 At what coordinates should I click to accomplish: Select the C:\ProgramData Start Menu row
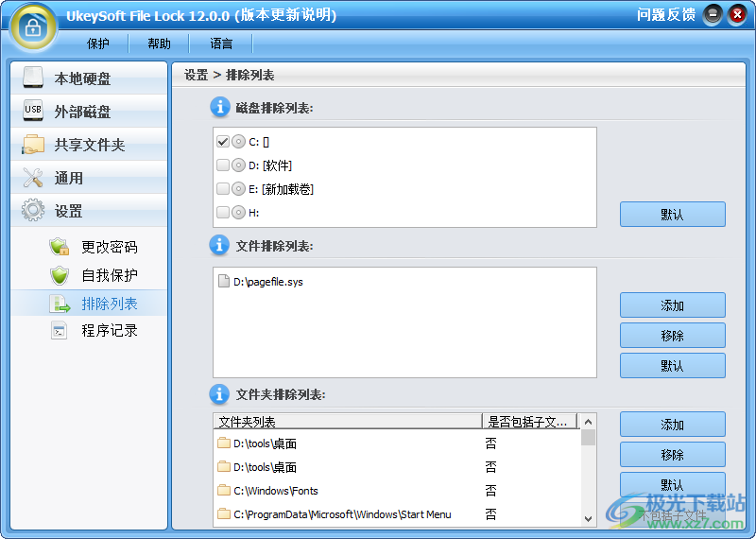pos(397,514)
